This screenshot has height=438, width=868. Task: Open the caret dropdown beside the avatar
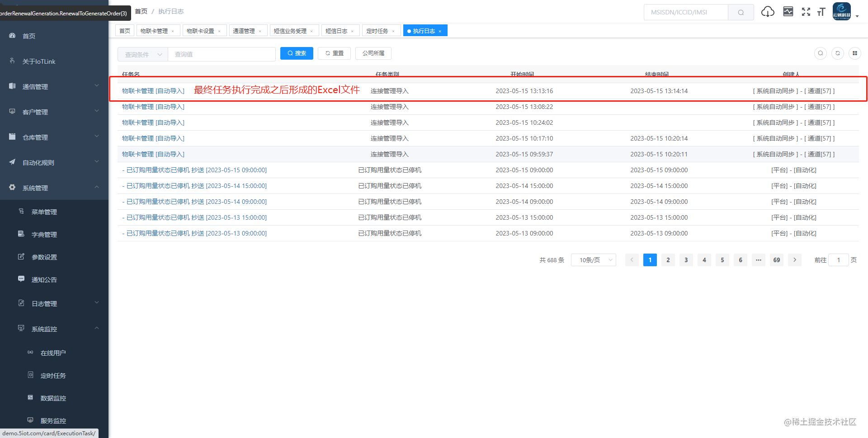tap(857, 16)
